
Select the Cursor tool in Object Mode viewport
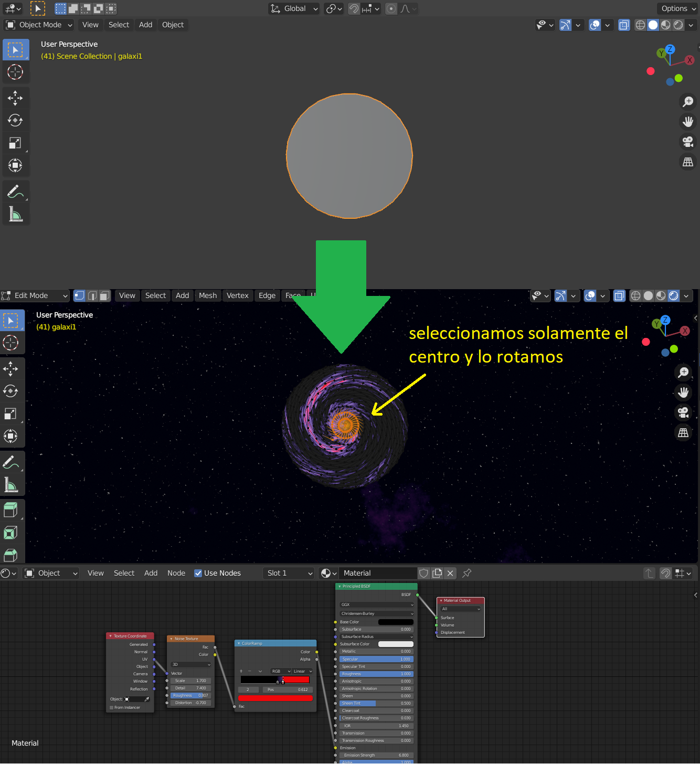click(15, 72)
